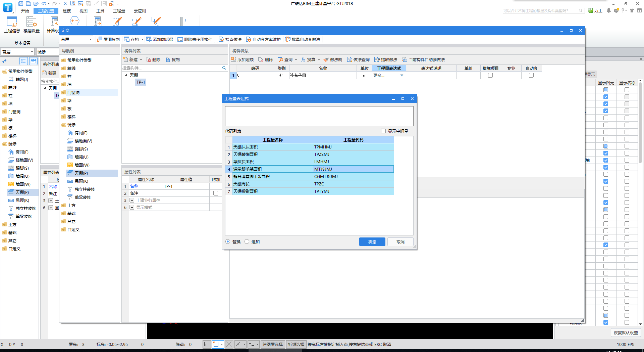This screenshot has height=352, width=644.
Task: Open 做法查询
Action: click(x=358, y=59)
